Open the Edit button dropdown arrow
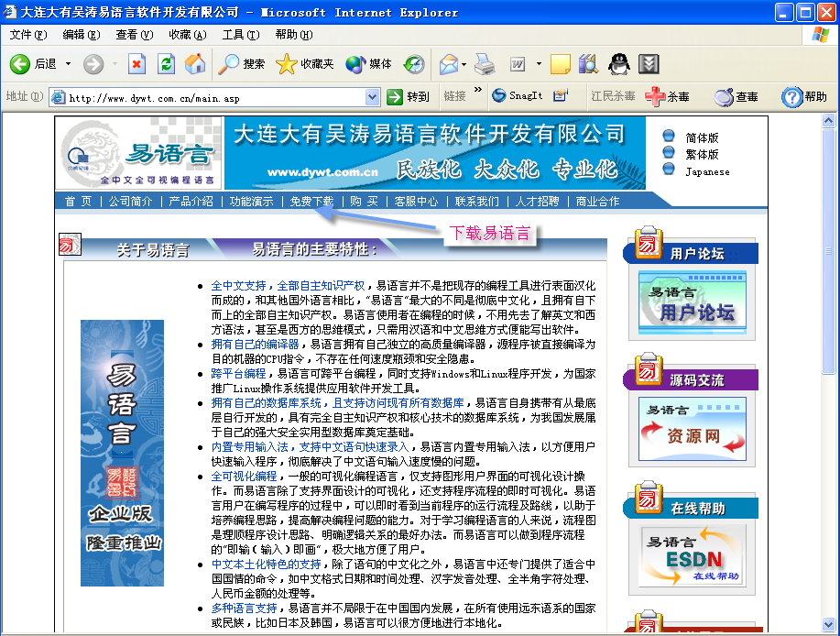The height and width of the screenshot is (636, 840). tap(539, 64)
